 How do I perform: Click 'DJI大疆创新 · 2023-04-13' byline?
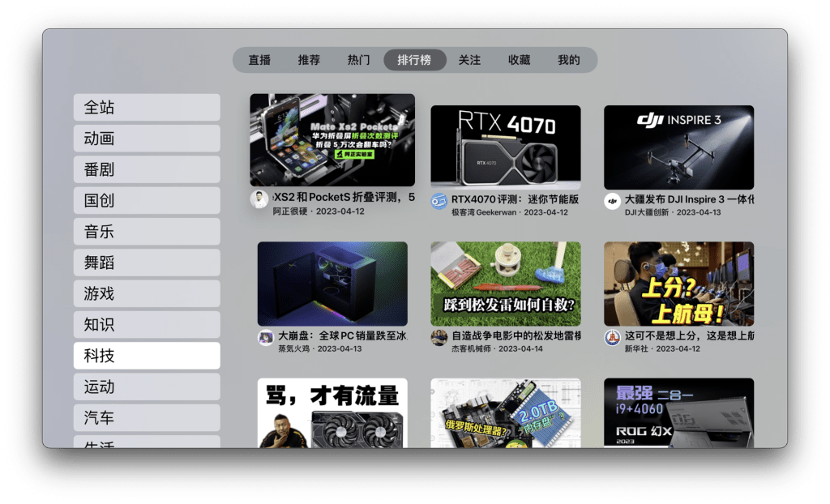[672, 212]
